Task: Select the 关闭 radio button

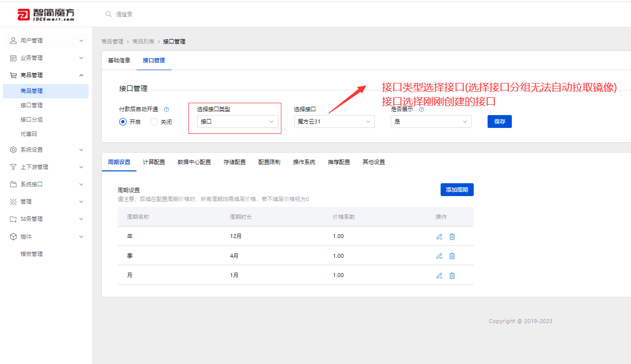Action: pyautogui.click(x=154, y=121)
